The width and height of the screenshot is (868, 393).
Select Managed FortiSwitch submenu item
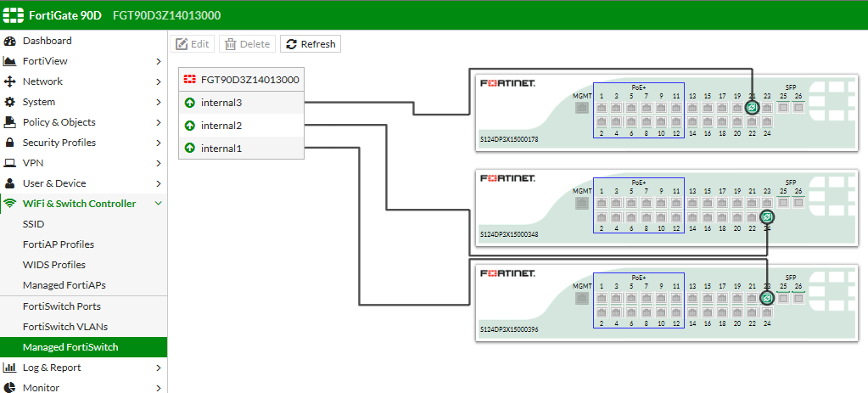84,347
